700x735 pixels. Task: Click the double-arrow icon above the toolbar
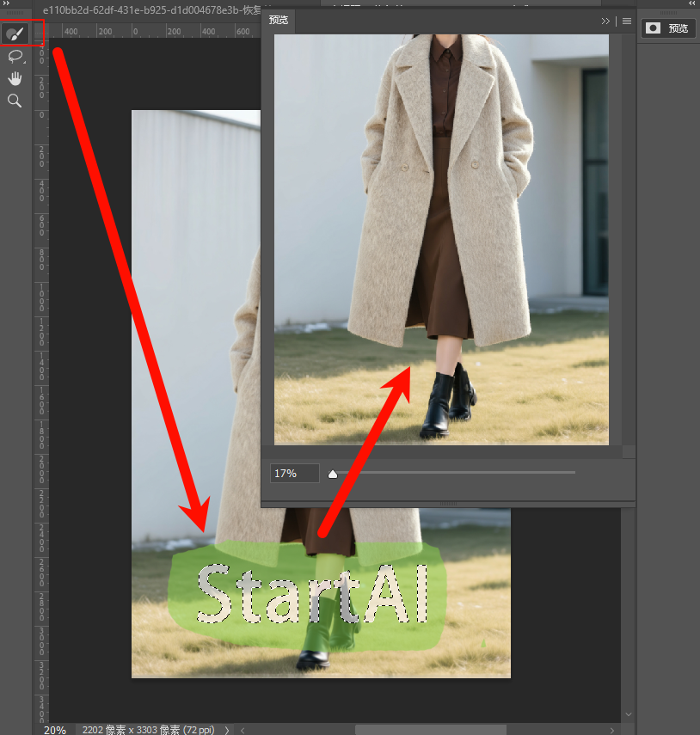point(9,4)
